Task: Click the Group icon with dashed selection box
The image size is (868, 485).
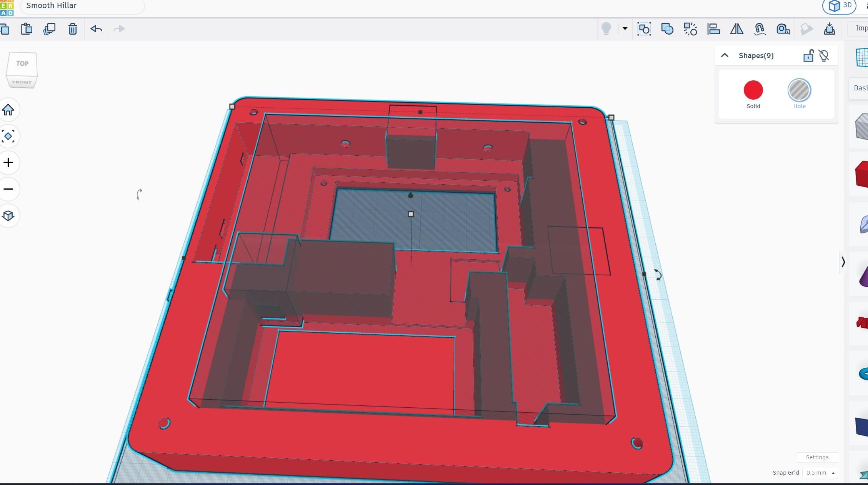Action: (x=644, y=29)
